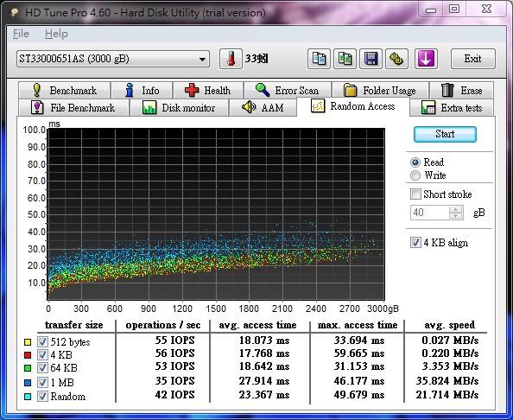513x420 pixels.
Task: Click the operations / sec column header
Action: 163,325
